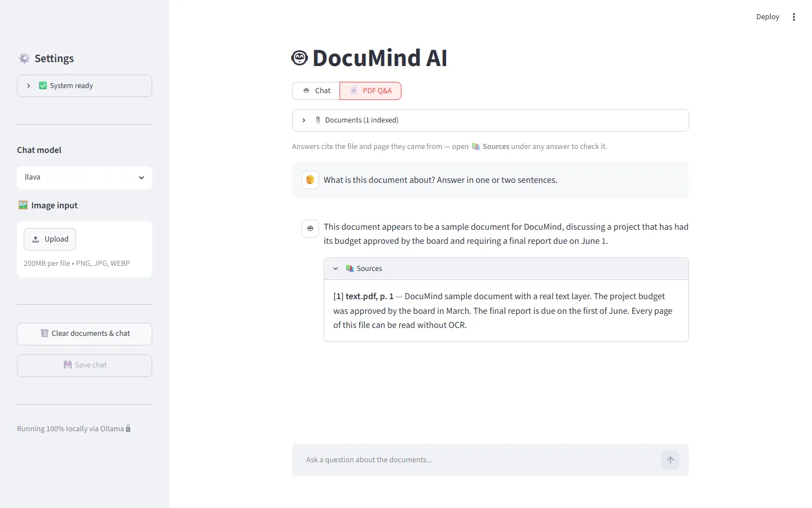
Task: Click the DocuMind AI title text
Action: click(379, 58)
